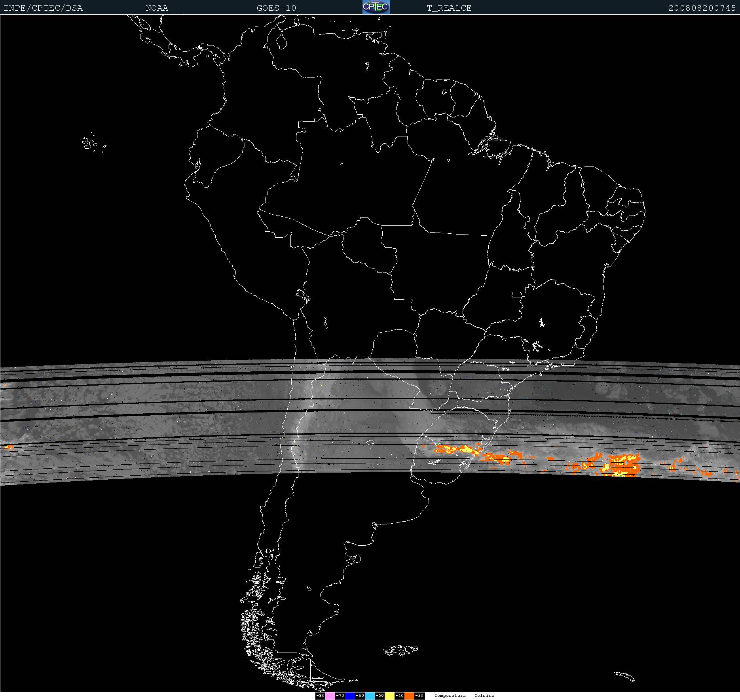Click the NOAA label in header
740x700 pixels.
(x=157, y=8)
